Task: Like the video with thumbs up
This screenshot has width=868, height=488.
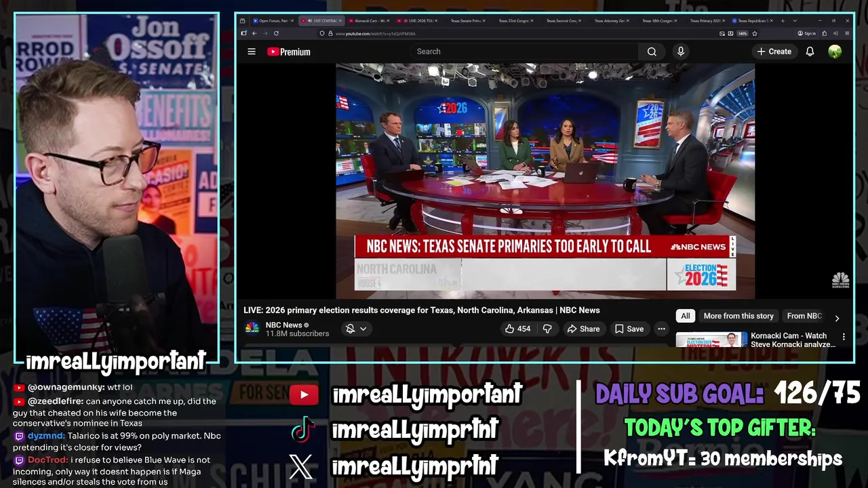Action: (517, 329)
